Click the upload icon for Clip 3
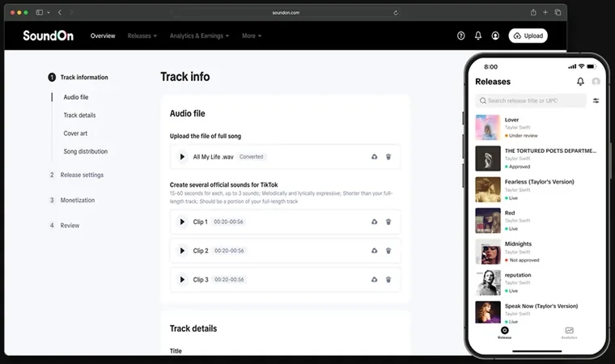The image size is (615, 364). [374, 280]
